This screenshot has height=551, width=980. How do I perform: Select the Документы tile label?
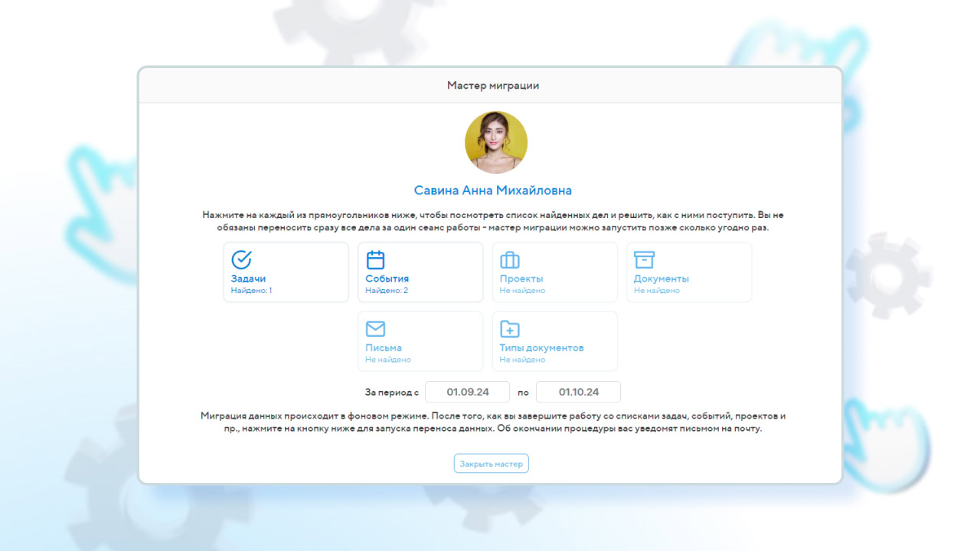(x=661, y=279)
